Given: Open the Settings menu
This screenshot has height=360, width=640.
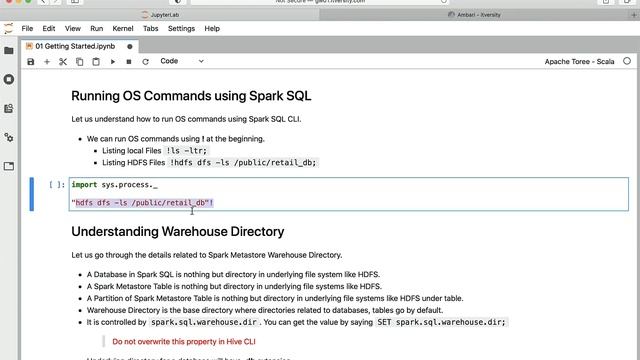Looking at the screenshot, I should (x=181, y=29).
